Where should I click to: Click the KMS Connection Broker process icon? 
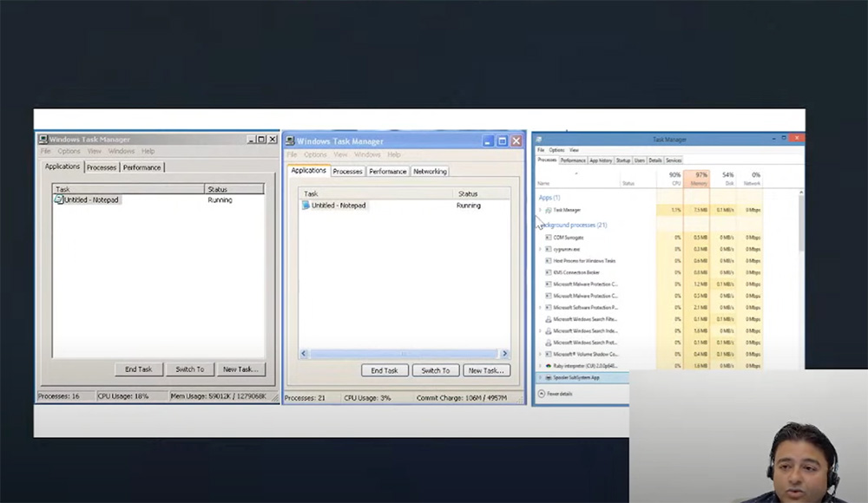click(549, 272)
